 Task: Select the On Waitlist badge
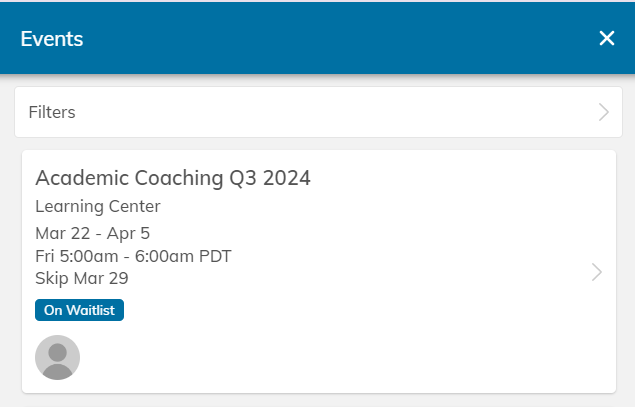(79, 310)
